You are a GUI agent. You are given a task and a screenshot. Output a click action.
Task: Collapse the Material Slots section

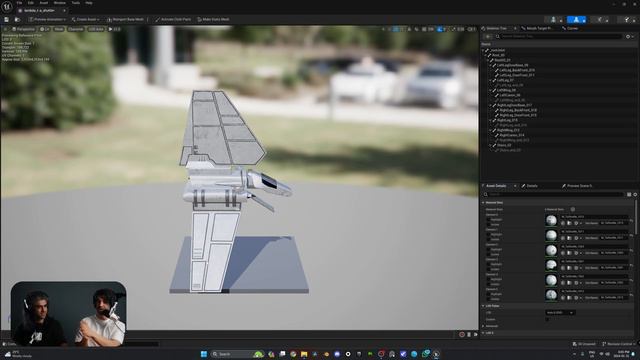click(x=484, y=202)
